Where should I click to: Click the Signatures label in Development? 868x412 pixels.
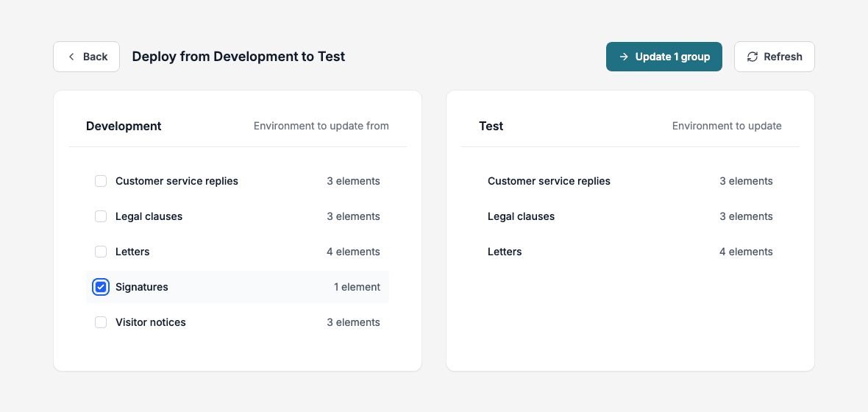pyautogui.click(x=142, y=287)
